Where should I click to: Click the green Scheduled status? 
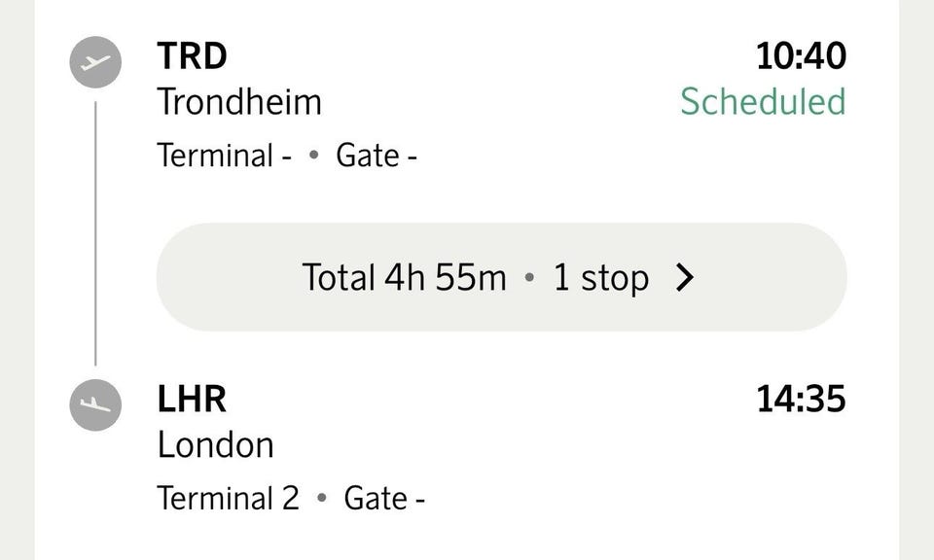(763, 101)
